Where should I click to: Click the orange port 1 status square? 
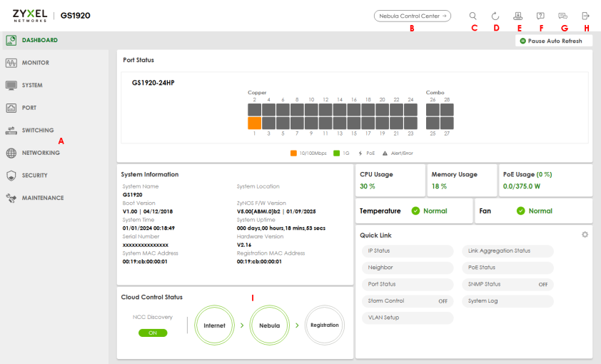click(x=255, y=123)
